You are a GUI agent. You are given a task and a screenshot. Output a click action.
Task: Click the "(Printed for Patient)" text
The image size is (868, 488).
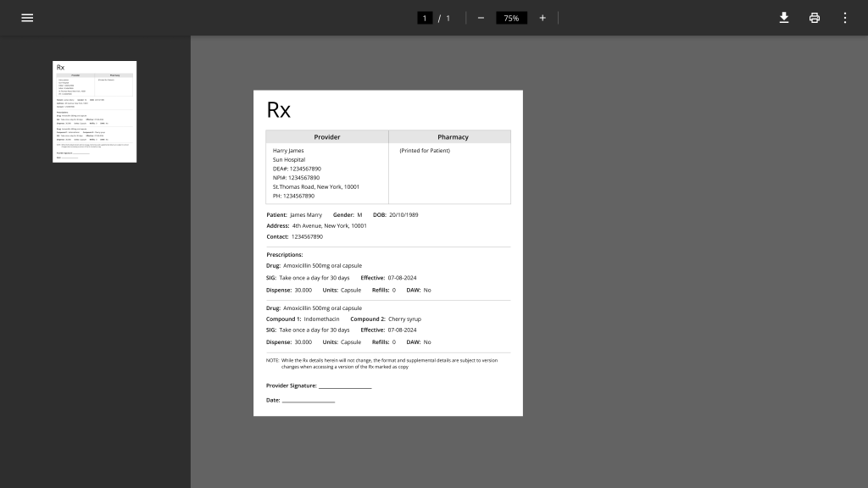(x=425, y=151)
